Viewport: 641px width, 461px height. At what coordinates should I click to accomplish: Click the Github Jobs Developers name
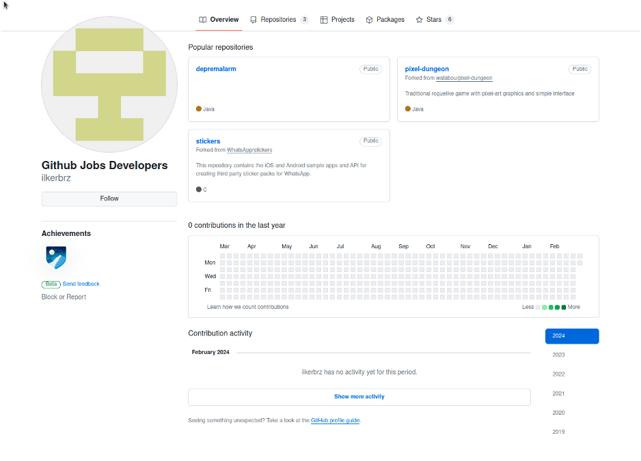[x=105, y=165]
